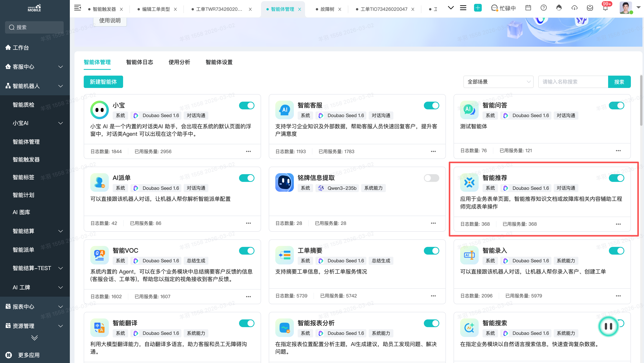Viewport: 644px width, 363px height.
Task: Click the 搜索 button beside name input
Action: coord(619,82)
